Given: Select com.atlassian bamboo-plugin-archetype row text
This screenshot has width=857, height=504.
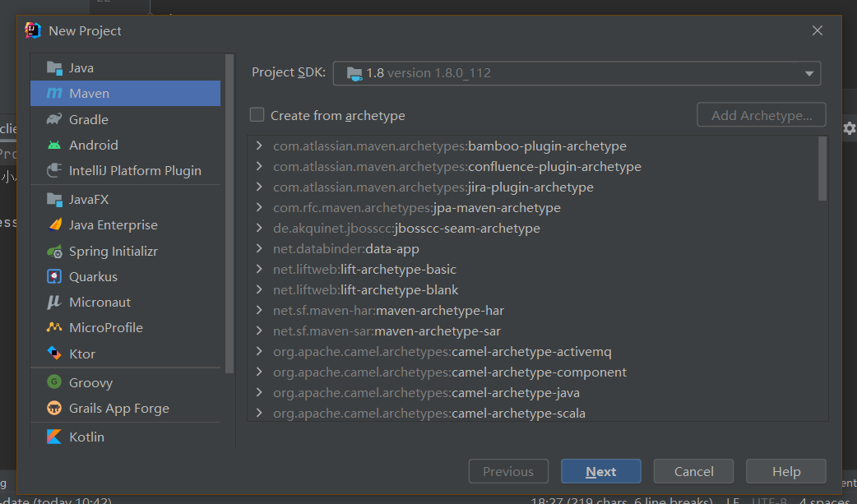Looking at the screenshot, I should click(x=450, y=146).
